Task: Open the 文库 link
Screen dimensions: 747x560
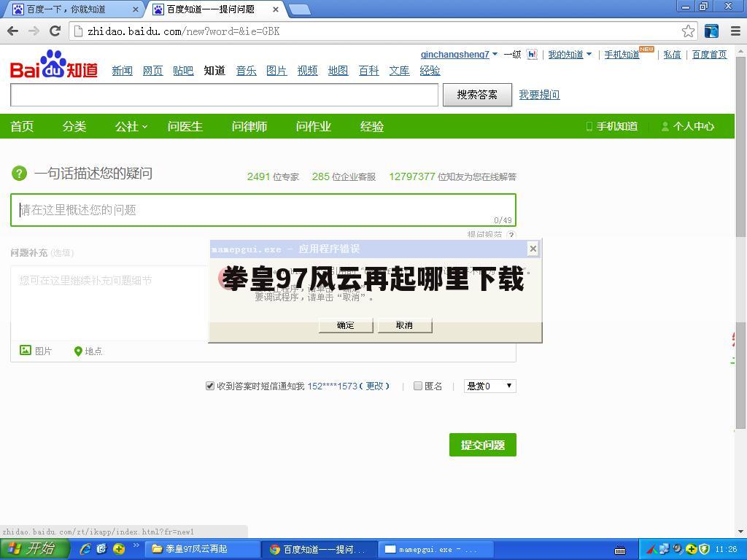Action: [x=399, y=71]
